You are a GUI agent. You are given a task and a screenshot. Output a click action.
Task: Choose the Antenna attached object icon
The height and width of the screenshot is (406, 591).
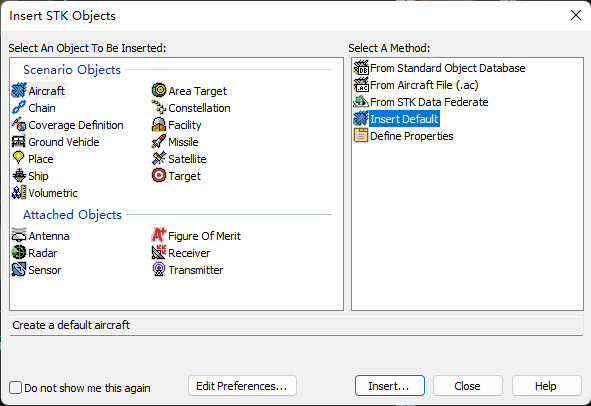pos(19,236)
